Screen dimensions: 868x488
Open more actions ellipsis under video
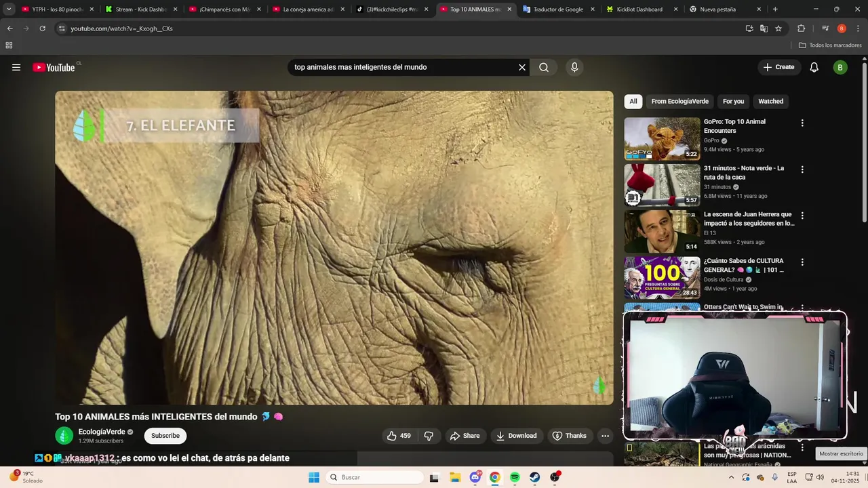click(606, 436)
